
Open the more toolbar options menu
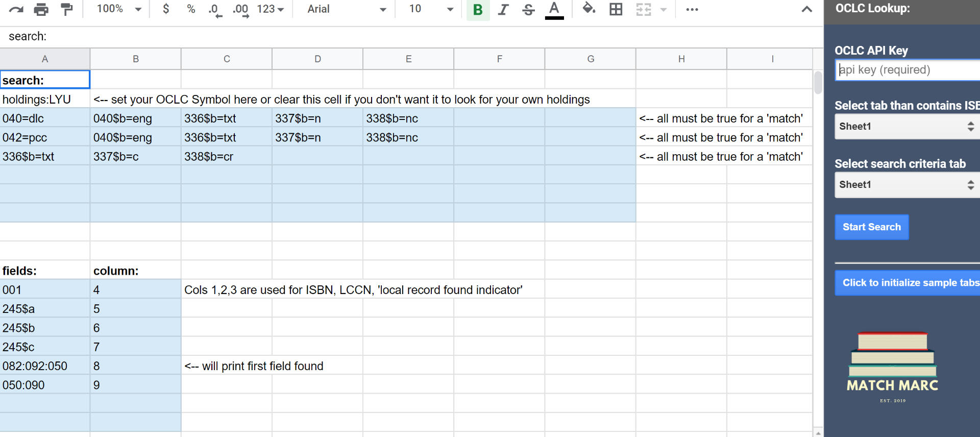tap(692, 9)
